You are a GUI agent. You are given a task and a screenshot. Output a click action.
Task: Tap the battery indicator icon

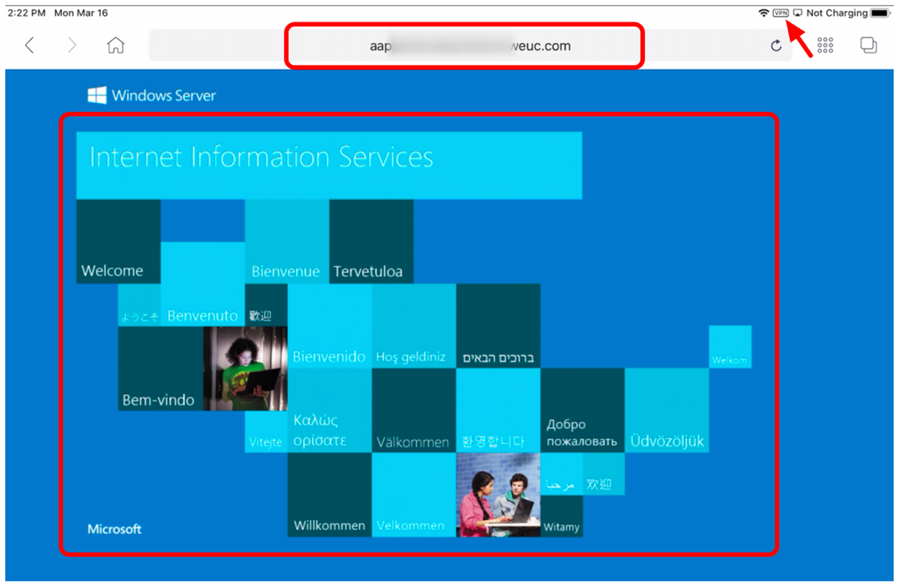pos(880,13)
